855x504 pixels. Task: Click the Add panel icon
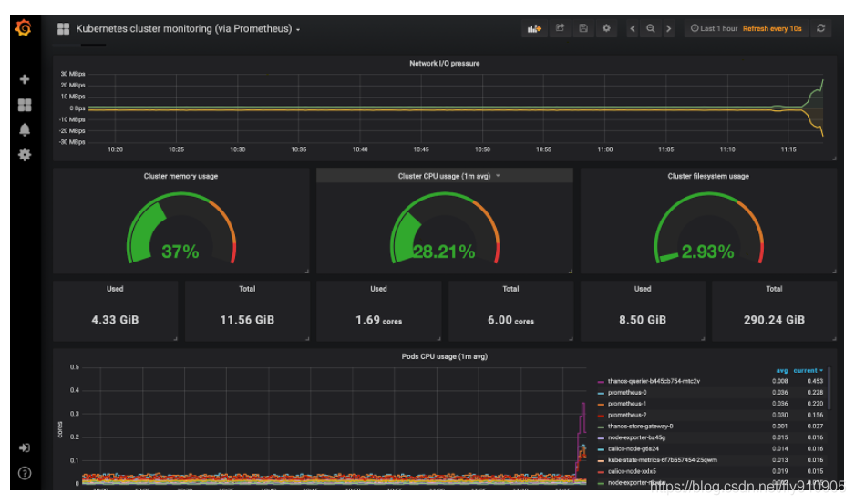(x=533, y=29)
